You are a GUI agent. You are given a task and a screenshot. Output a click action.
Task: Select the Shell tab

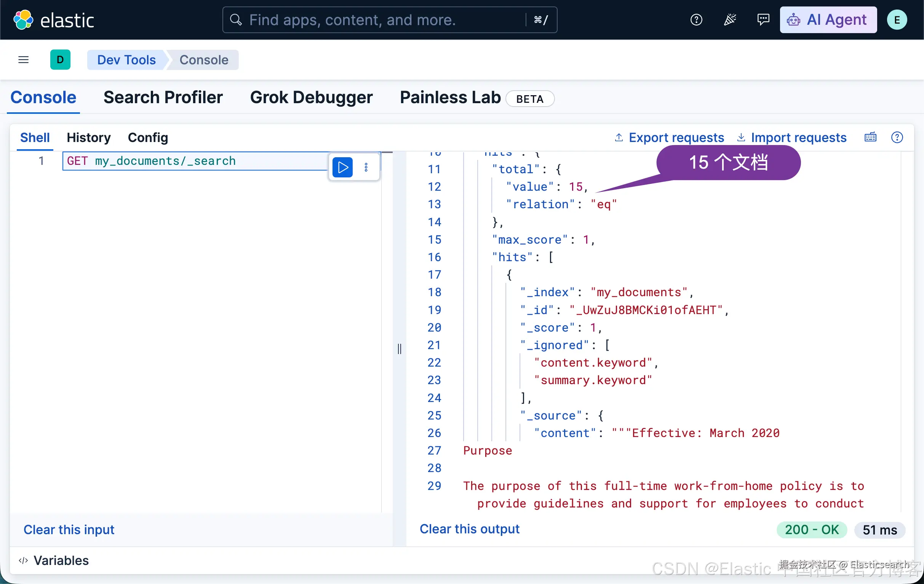pyautogui.click(x=35, y=138)
